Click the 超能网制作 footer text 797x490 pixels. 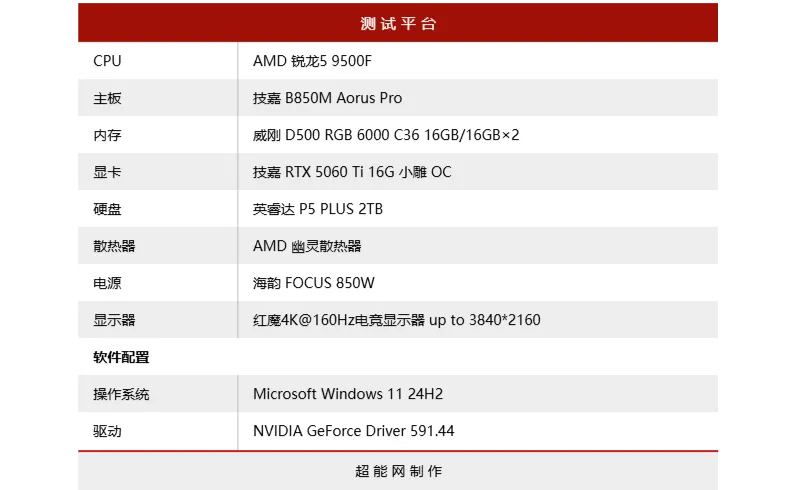pos(398,470)
